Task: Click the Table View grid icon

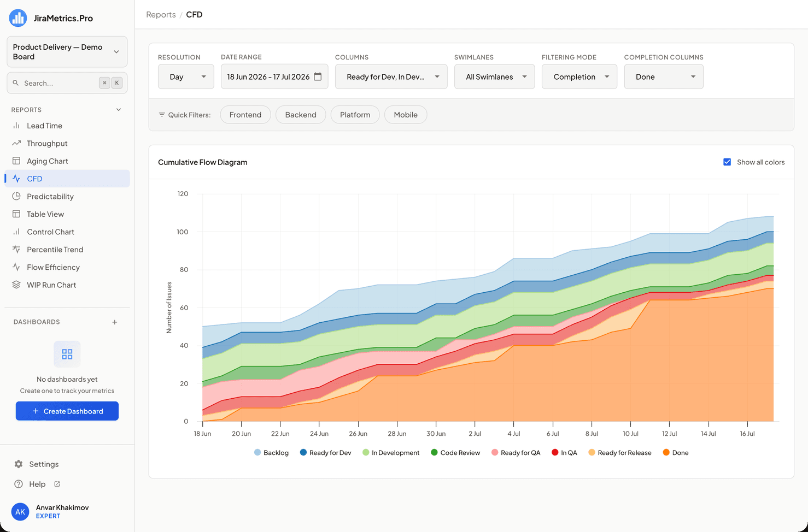Action: 16,214
